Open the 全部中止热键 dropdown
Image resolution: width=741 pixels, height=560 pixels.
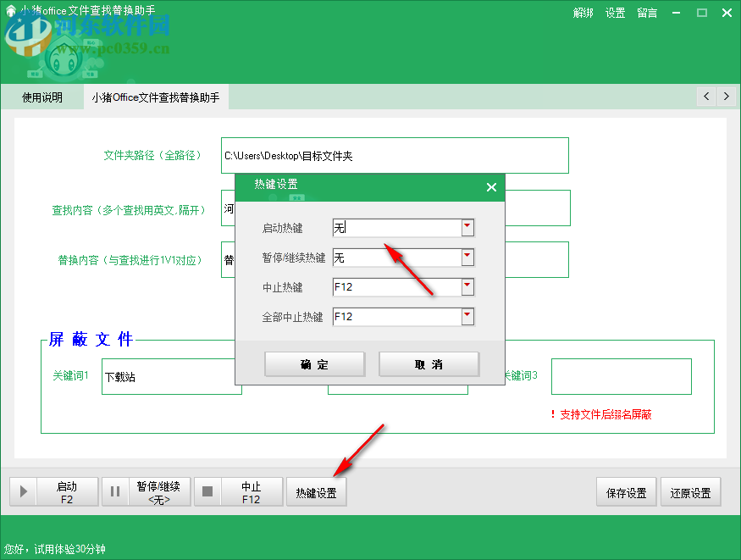tap(467, 316)
